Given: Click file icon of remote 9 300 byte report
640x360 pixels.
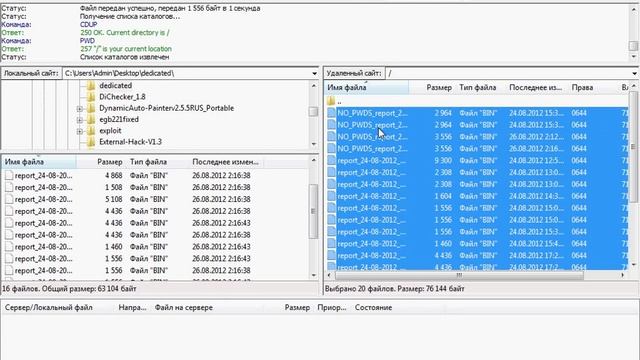Looking at the screenshot, I should [331, 160].
